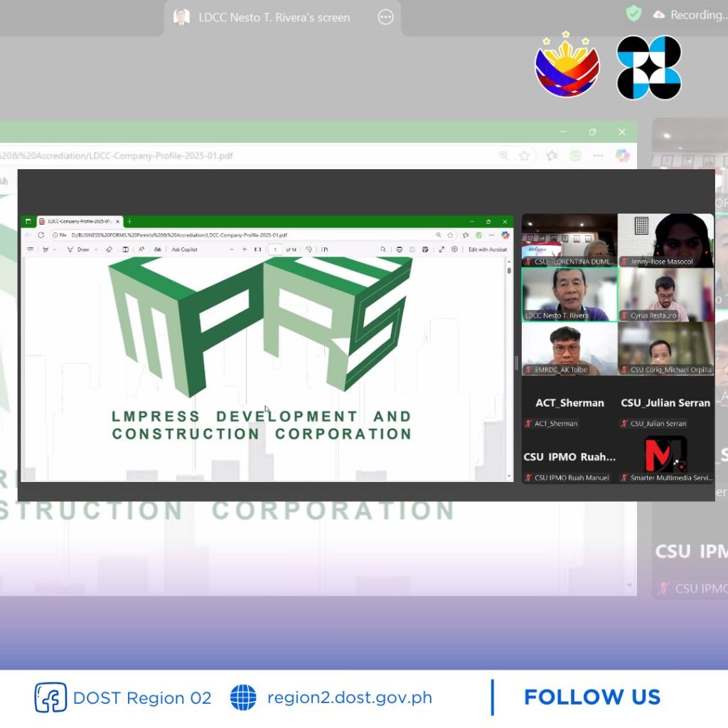Select the Erase tool in PDF toolbar
The height and width of the screenshot is (728, 728).
(109, 250)
